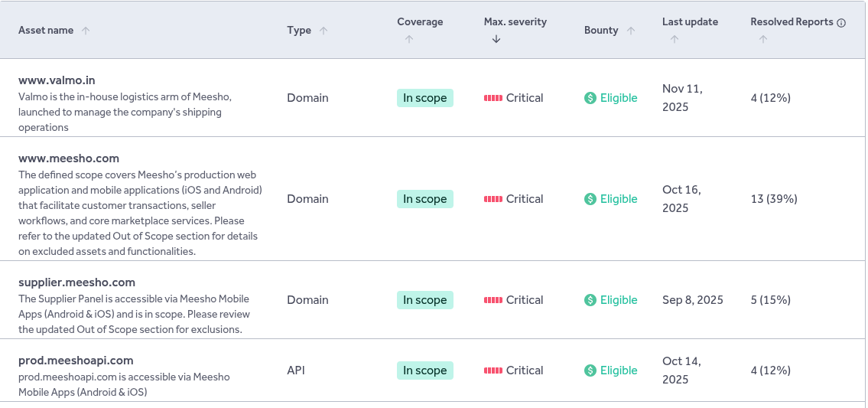The height and width of the screenshot is (408, 868).
Task: Click Type column header label
Action: pyautogui.click(x=299, y=31)
